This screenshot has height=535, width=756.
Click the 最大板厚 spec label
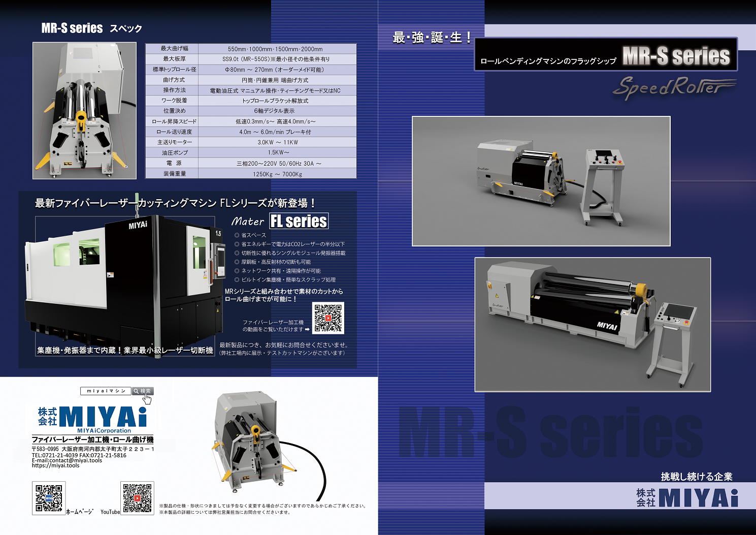(174, 59)
